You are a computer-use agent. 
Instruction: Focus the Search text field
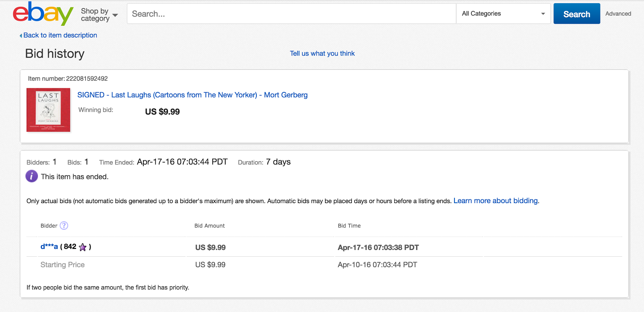291,14
